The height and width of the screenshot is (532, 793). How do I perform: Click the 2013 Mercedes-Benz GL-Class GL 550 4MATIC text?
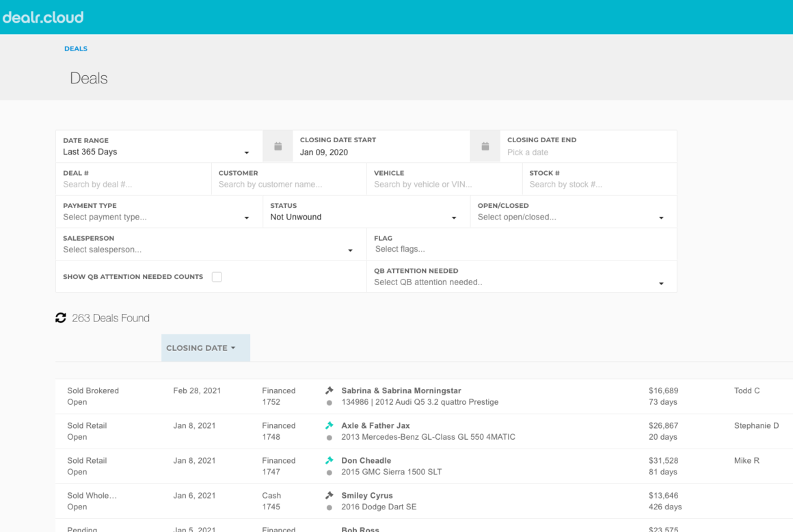(x=429, y=437)
